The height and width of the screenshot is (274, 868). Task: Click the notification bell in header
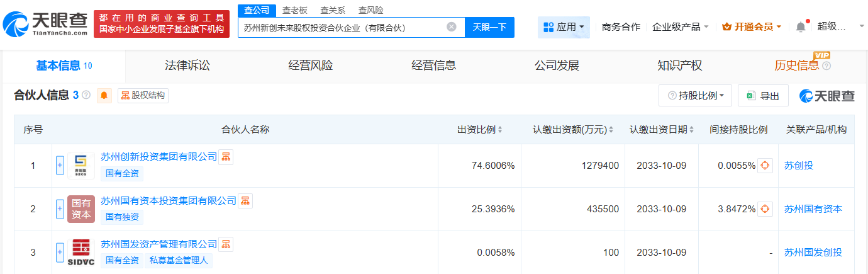click(x=800, y=27)
